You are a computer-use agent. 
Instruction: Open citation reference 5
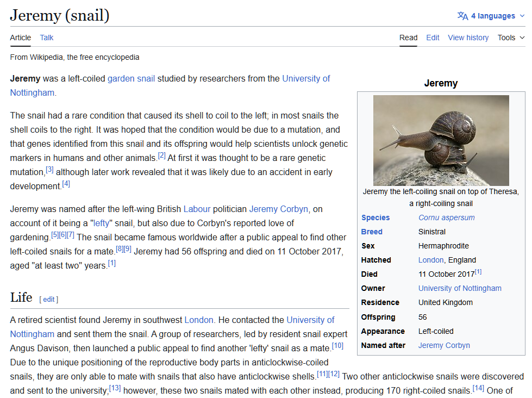tap(55, 235)
